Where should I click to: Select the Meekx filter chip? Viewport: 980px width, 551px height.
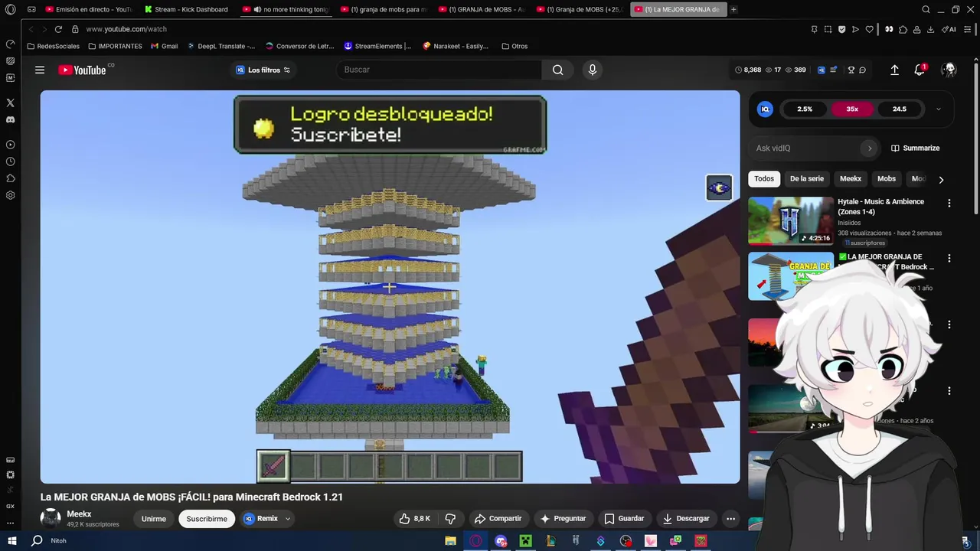point(851,179)
